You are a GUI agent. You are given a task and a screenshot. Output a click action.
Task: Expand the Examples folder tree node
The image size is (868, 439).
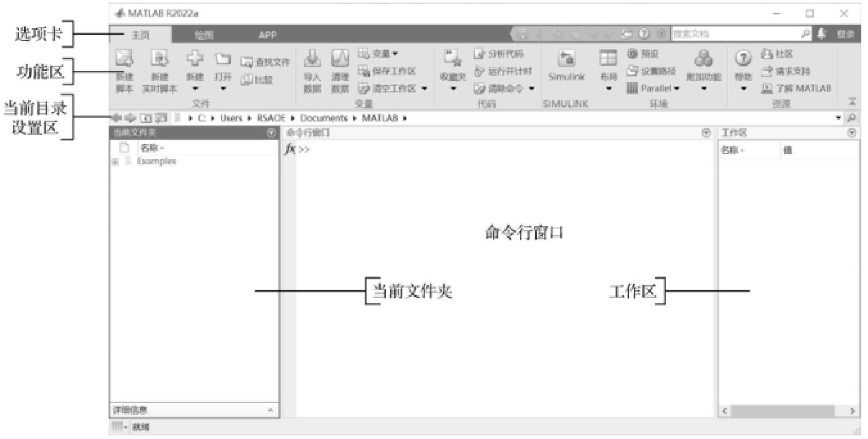tap(116, 161)
